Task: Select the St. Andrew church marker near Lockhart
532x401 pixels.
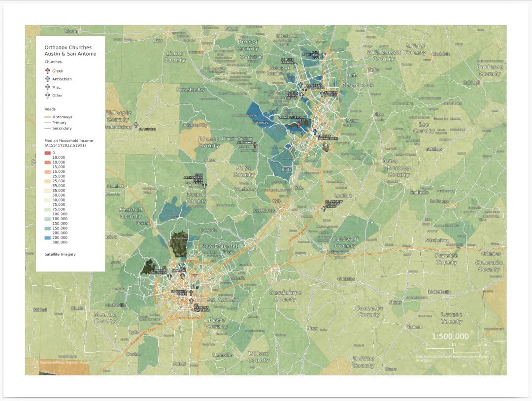Action: click(x=324, y=209)
